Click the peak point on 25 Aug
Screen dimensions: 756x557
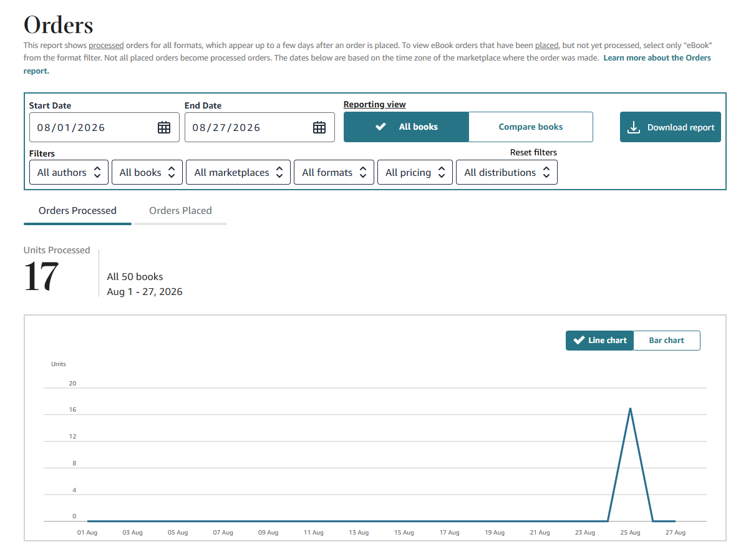(x=630, y=408)
